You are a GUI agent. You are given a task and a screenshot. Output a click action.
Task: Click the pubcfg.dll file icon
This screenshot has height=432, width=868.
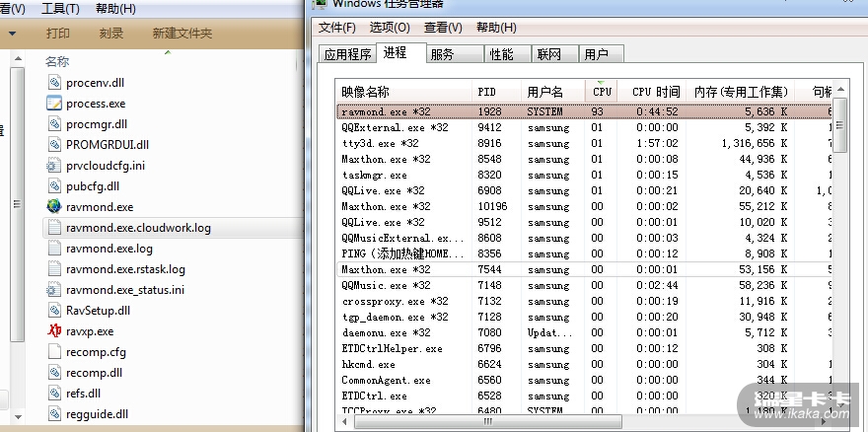54,186
